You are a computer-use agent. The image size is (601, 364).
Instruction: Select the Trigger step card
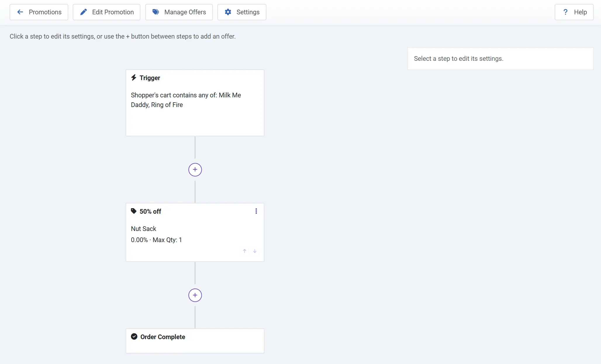coord(195,103)
